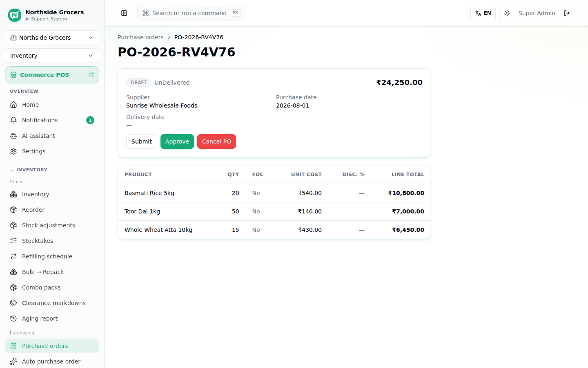
Task: Click the Toor Dal 1kg product row
Action: pyautogui.click(x=274, y=211)
